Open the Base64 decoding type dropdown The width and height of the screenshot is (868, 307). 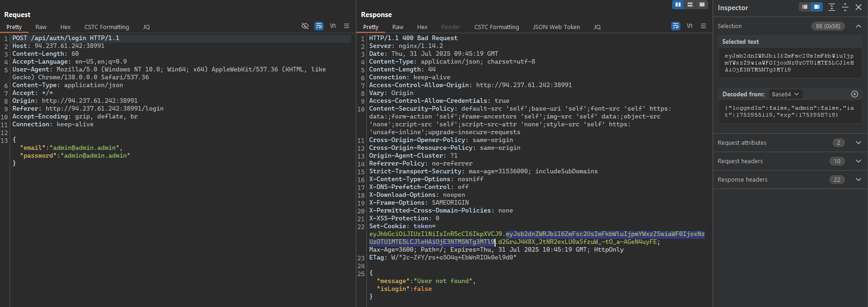785,94
